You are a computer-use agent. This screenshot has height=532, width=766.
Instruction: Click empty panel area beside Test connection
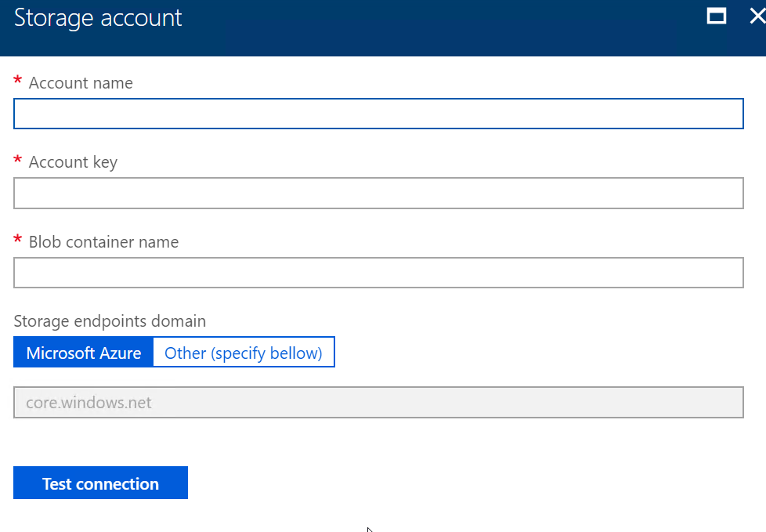pyautogui.click(x=464, y=483)
